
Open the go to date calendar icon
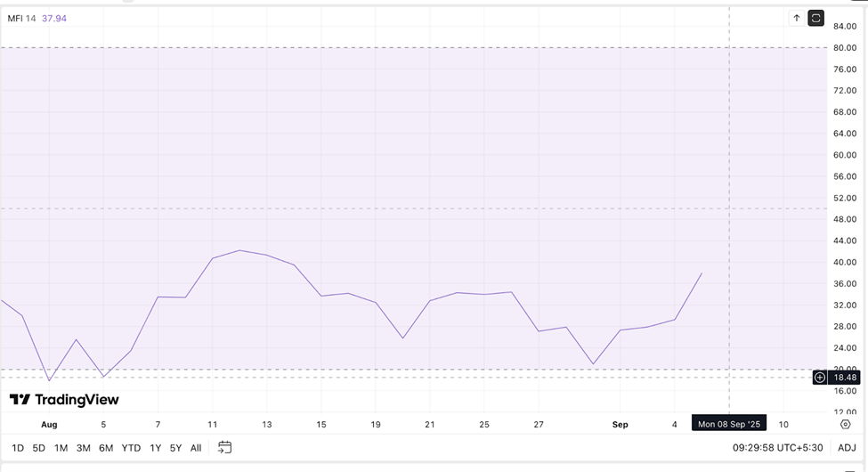point(225,447)
